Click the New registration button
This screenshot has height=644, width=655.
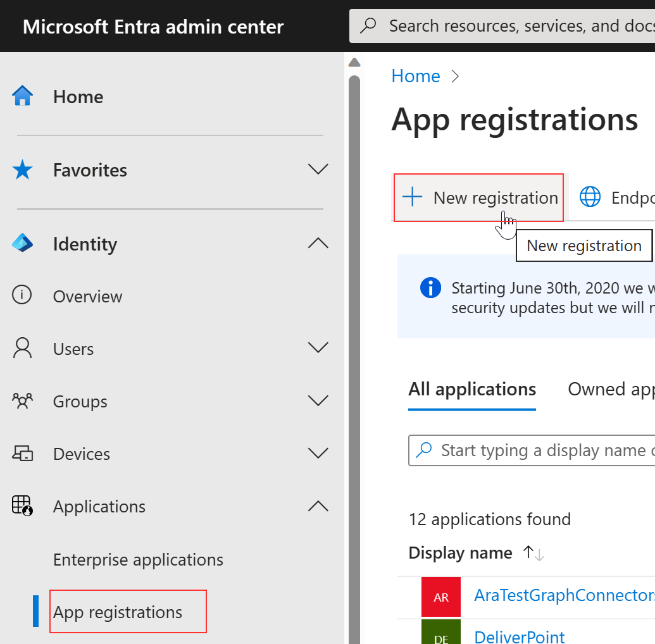tap(478, 197)
